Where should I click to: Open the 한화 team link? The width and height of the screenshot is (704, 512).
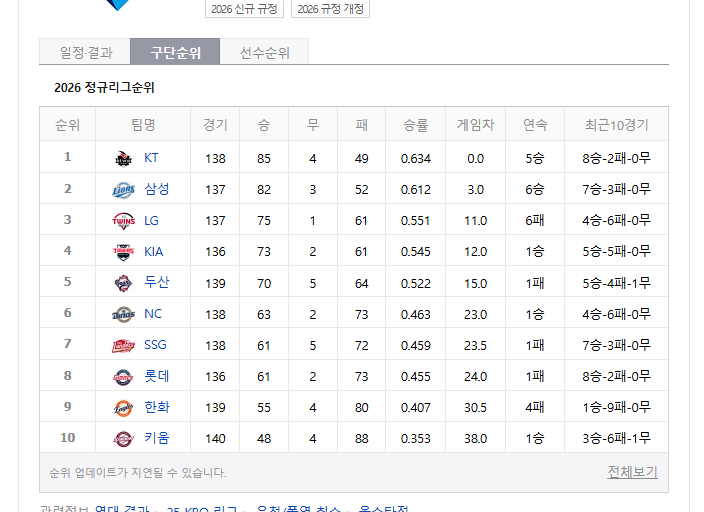156,407
